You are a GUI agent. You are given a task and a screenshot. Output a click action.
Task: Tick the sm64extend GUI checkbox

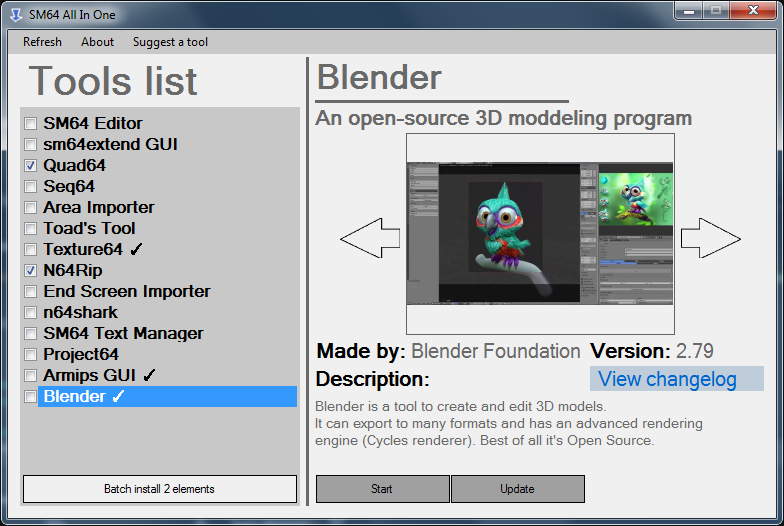click(30, 144)
